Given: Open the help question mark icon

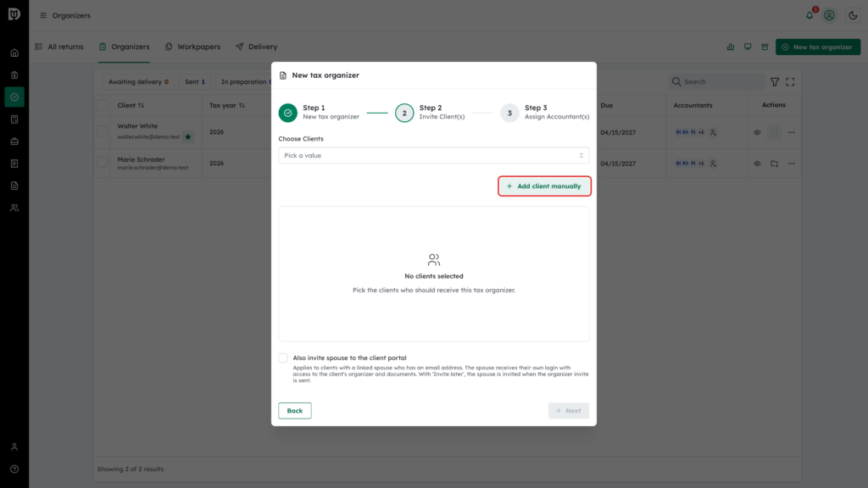Looking at the screenshot, I should [14, 469].
